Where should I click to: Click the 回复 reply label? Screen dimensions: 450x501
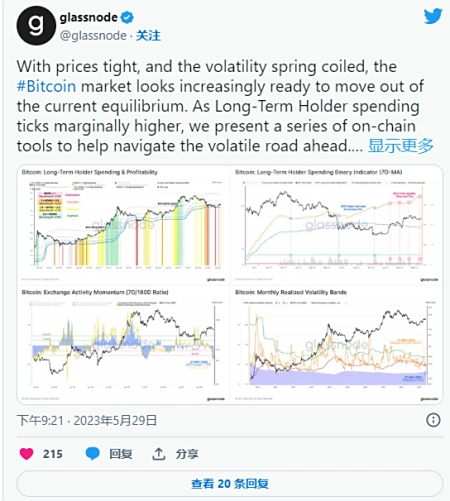(x=121, y=454)
